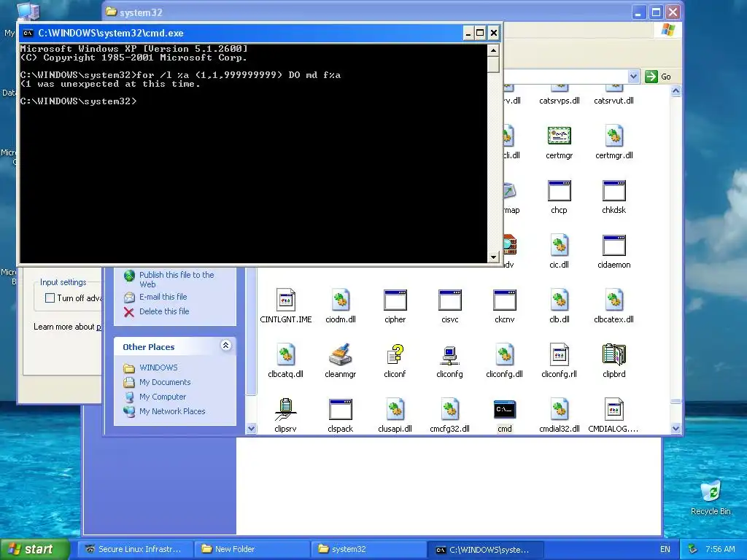Select the cisvc program icon

tap(449, 300)
